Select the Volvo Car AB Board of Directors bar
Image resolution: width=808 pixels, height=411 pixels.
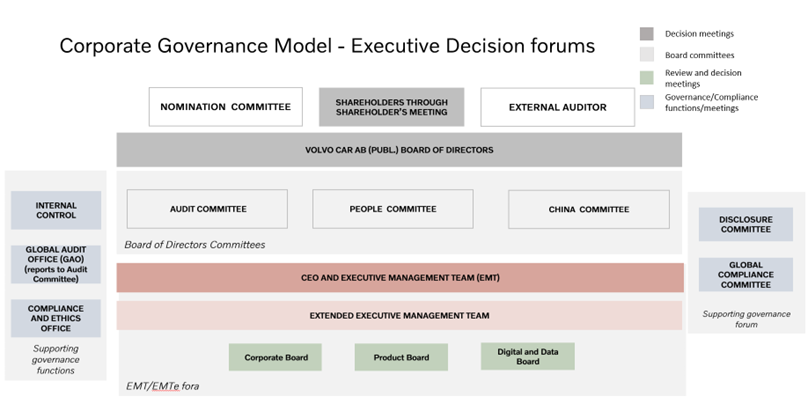click(399, 150)
